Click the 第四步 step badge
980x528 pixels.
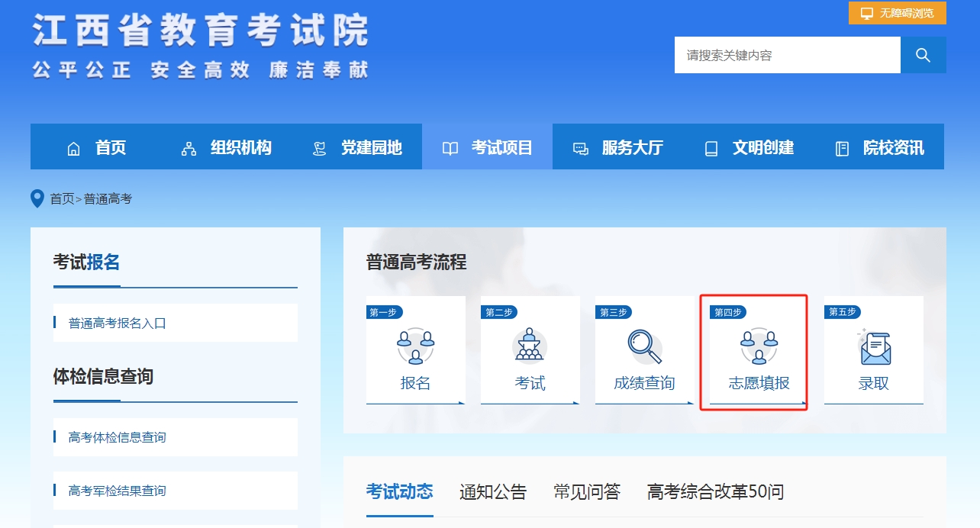(727, 312)
